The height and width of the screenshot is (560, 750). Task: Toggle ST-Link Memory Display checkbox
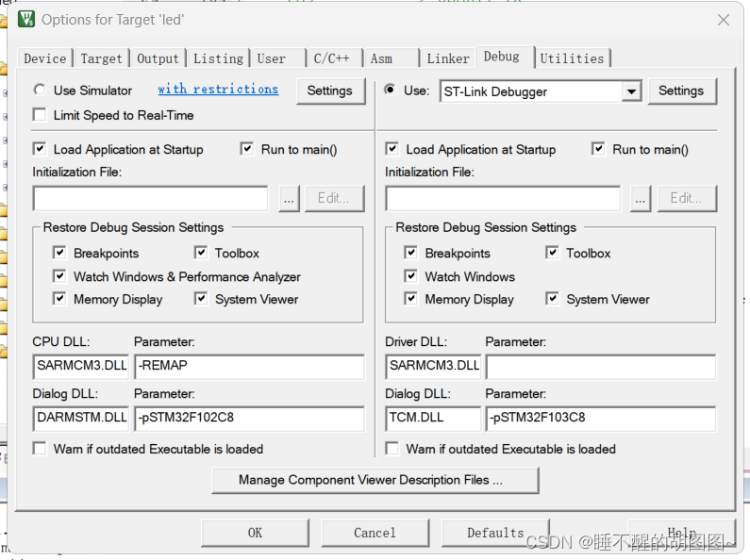coord(410,299)
